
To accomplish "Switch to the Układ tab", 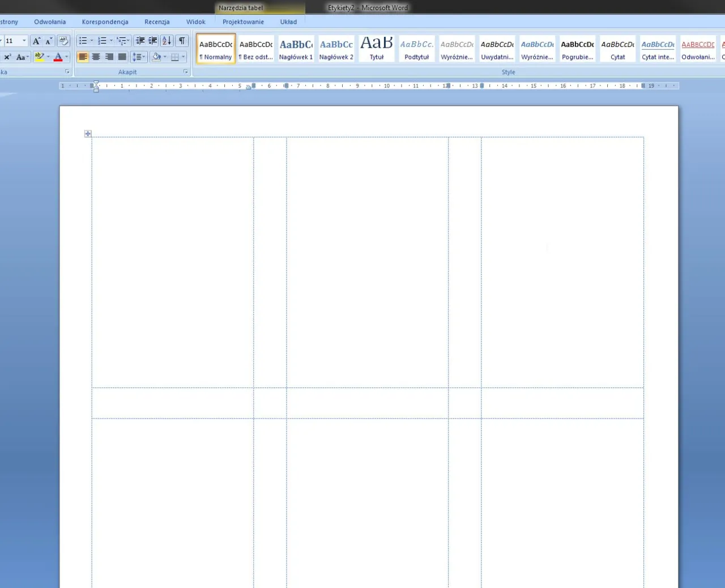I will click(x=288, y=22).
